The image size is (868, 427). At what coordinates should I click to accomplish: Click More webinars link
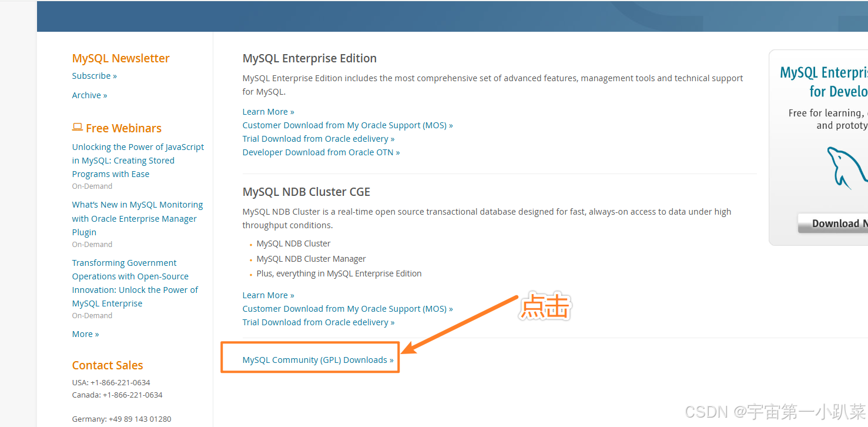(x=86, y=334)
